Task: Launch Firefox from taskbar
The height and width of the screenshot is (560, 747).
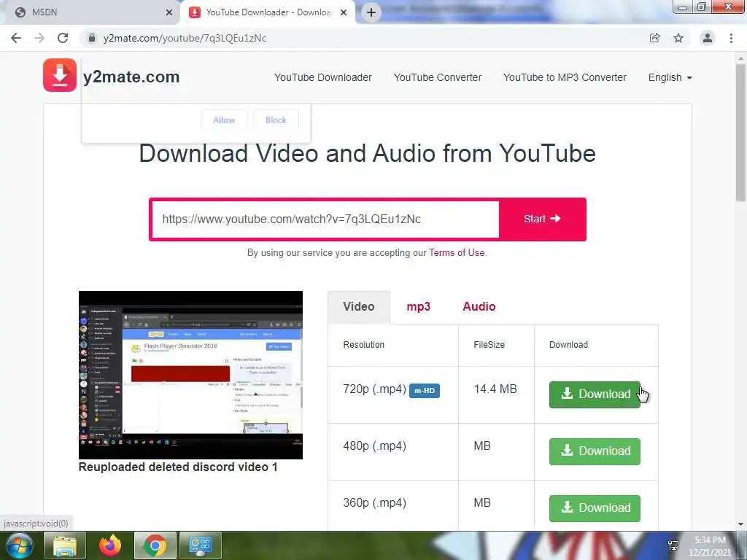Action: tap(110, 545)
